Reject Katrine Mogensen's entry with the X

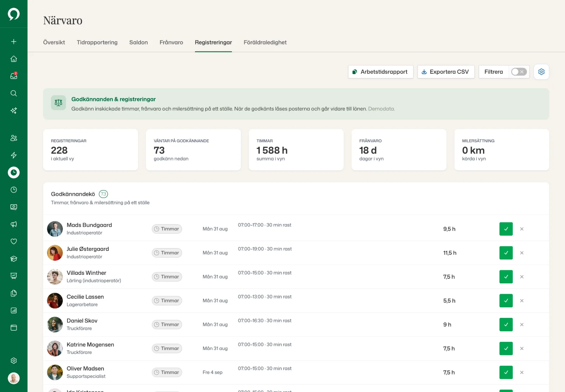(x=522, y=349)
